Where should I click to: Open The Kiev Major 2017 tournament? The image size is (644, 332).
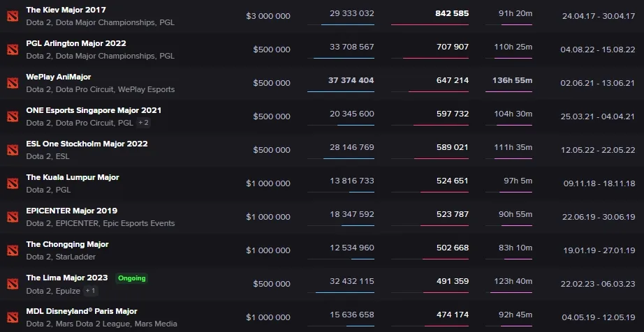click(66, 10)
